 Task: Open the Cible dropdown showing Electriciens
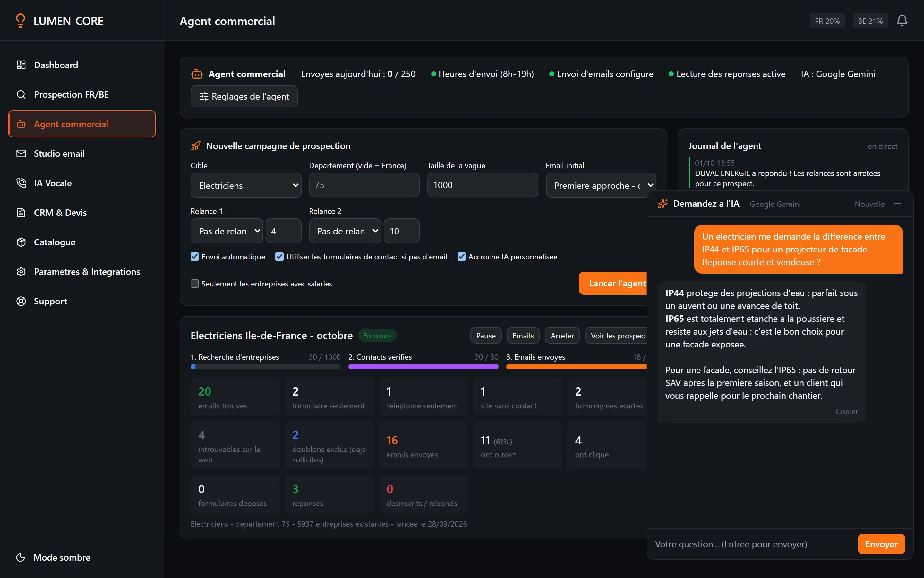click(x=246, y=185)
